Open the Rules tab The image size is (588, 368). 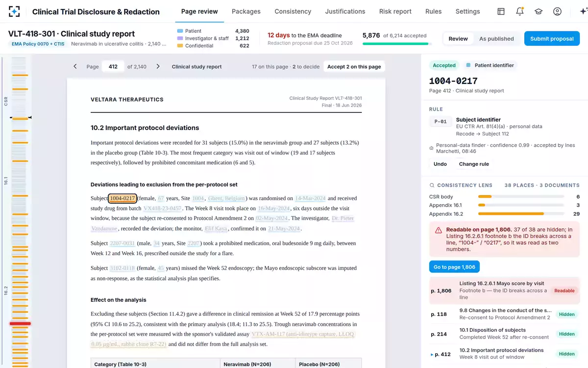[x=433, y=11]
